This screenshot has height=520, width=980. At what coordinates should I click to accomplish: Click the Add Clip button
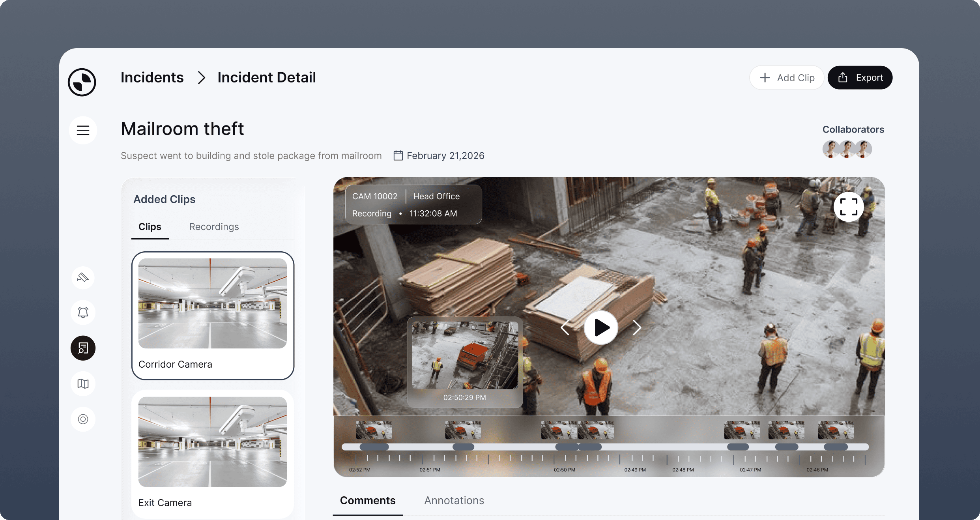pyautogui.click(x=787, y=77)
